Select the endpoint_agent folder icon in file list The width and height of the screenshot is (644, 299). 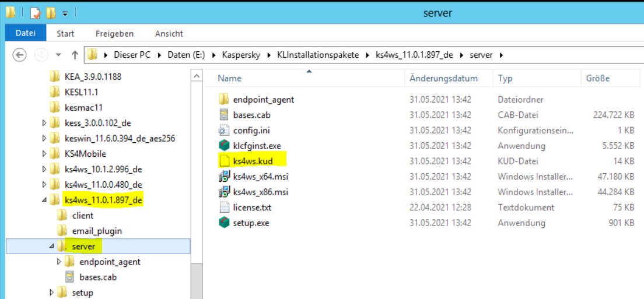tap(223, 99)
